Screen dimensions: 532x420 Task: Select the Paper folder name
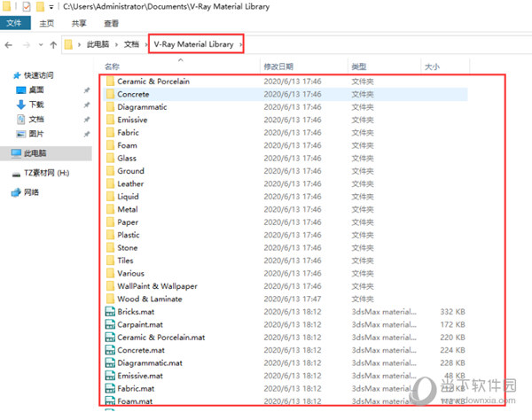coord(128,222)
